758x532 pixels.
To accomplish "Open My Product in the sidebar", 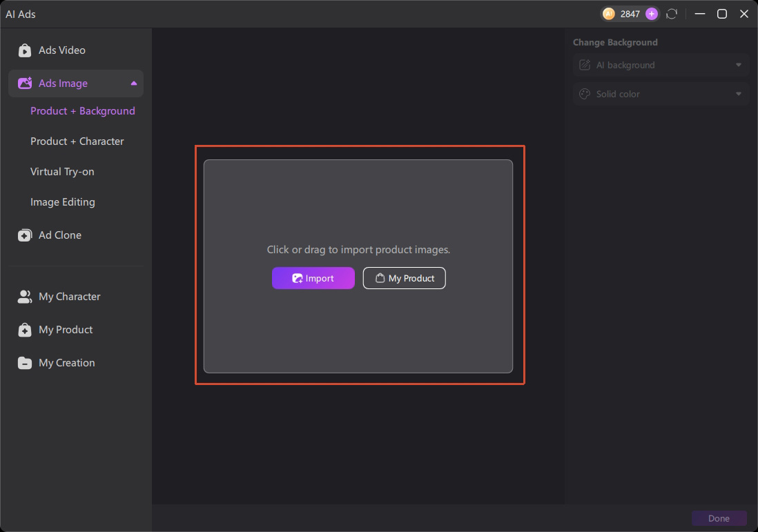I will point(76,330).
